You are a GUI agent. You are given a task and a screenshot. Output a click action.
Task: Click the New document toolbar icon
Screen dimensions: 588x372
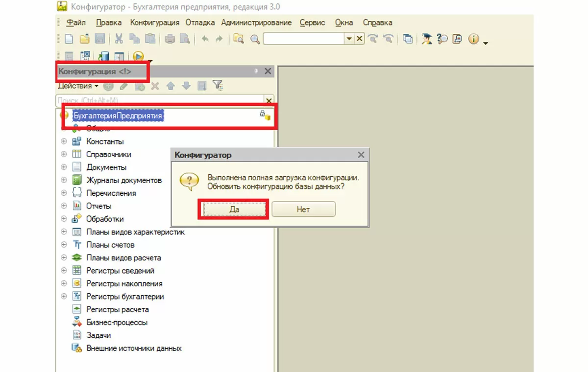[70, 39]
